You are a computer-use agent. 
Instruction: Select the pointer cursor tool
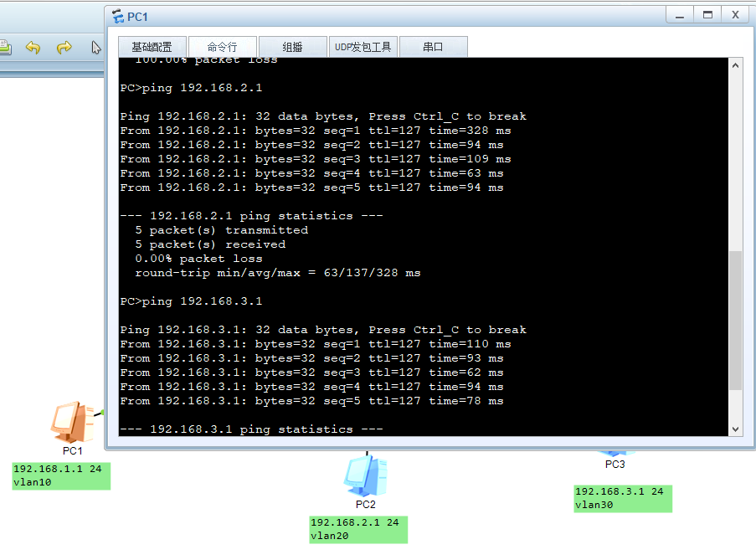96,47
